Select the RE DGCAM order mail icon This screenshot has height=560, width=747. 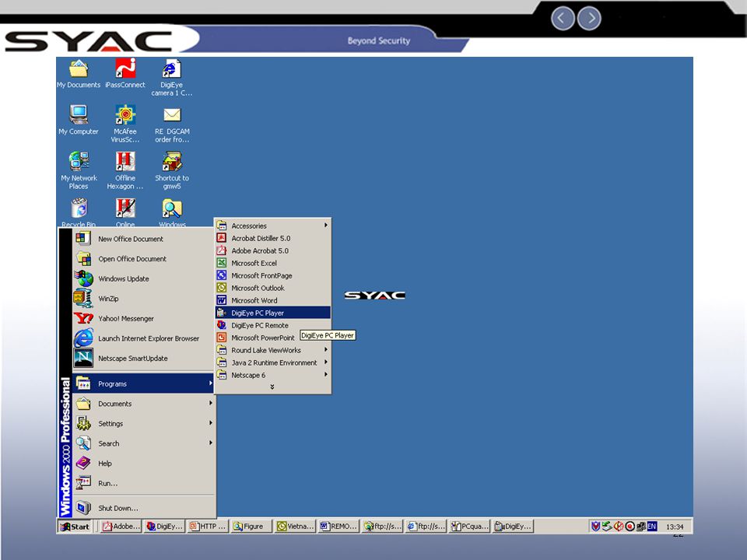172,124
